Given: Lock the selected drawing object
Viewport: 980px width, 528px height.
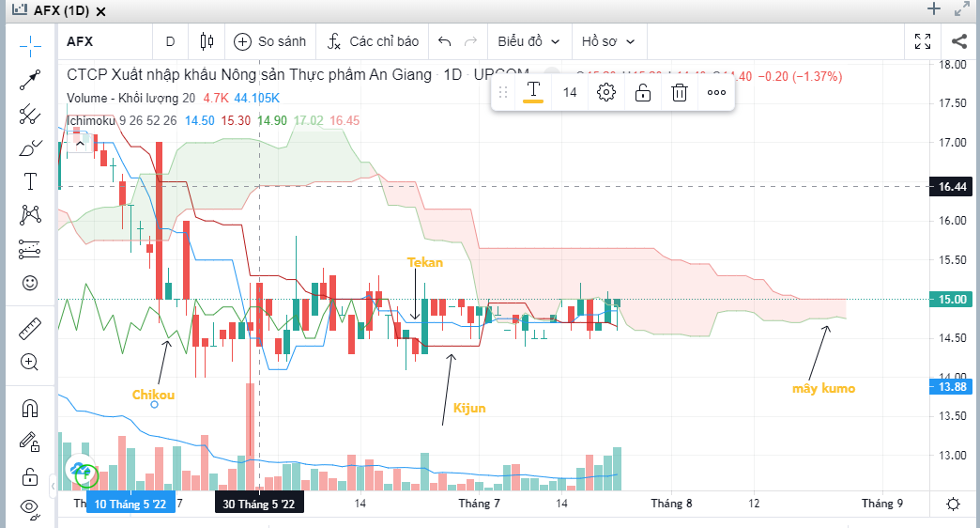Looking at the screenshot, I should (642, 93).
